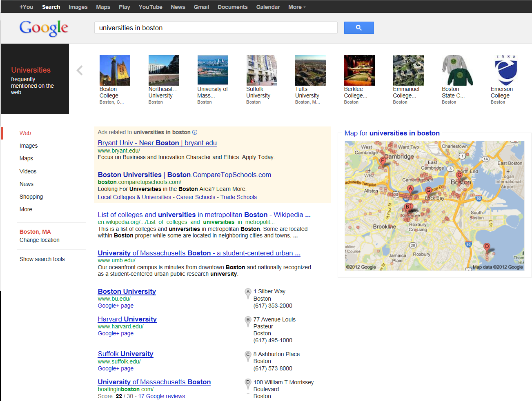Open UMass Boston student-centered urban result
This screenshot has width=532, height=401.
[199, 253]
